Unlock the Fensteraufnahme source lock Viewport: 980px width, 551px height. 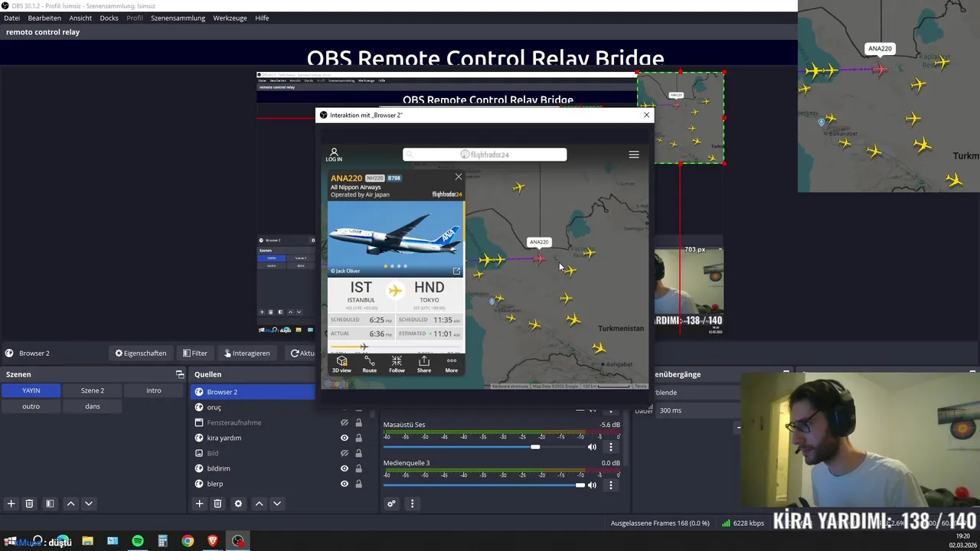[x=358, y=422]
